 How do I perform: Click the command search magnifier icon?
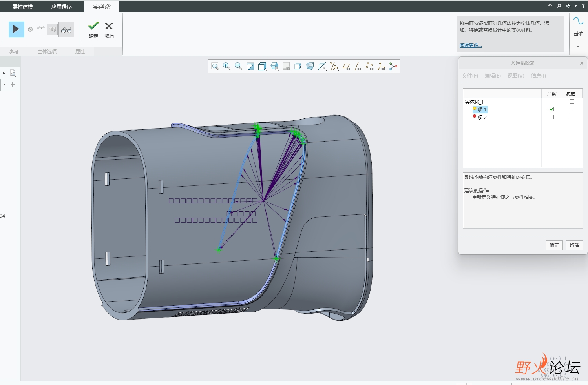[x=559, y=5]
